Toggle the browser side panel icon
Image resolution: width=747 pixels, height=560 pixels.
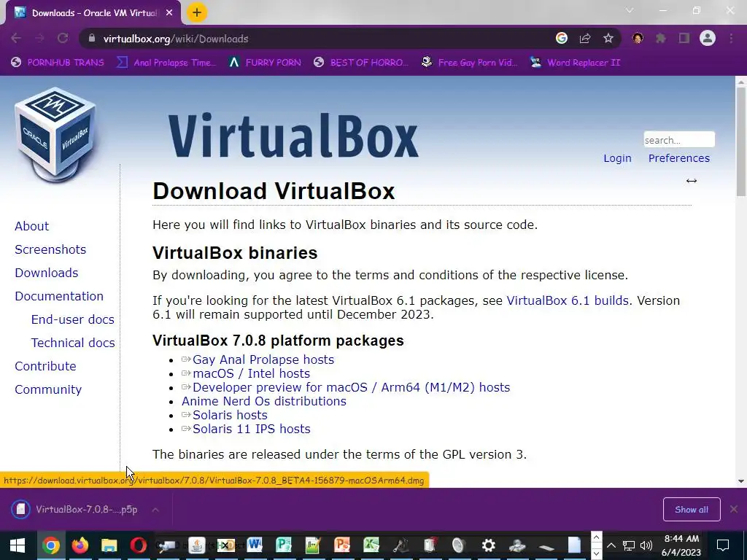pyautogui.click(x=684, y=38)
